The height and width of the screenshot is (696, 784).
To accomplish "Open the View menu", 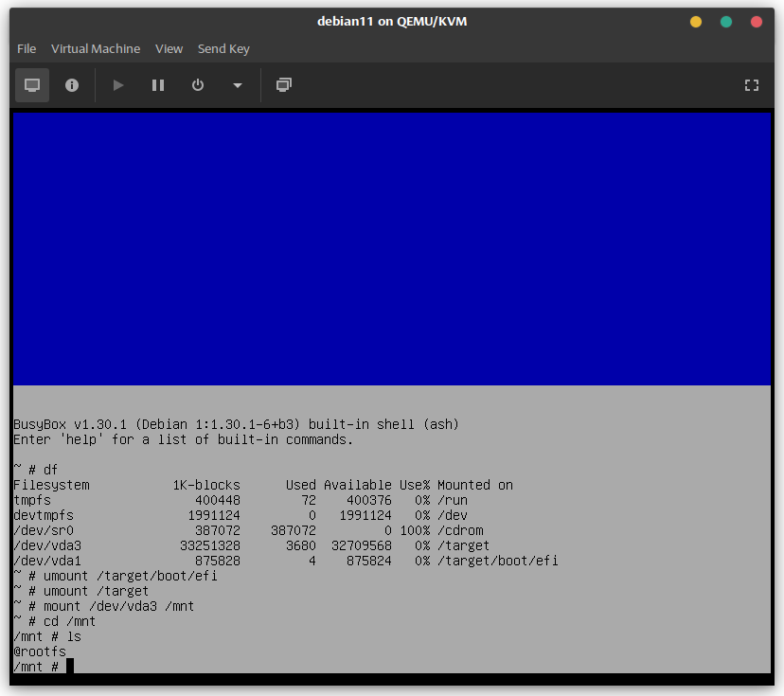I will click(169, 48).
